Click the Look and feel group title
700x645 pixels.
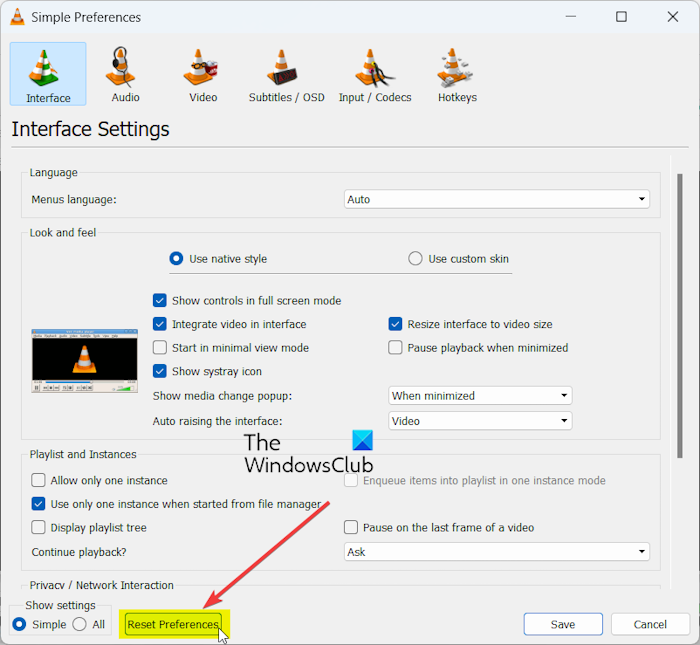coord(63,233)
